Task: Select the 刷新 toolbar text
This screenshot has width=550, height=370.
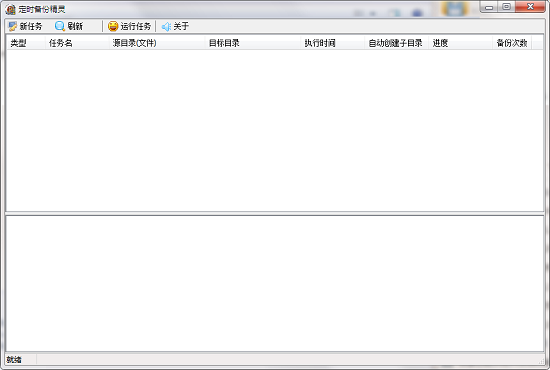Action: point(75,26)
